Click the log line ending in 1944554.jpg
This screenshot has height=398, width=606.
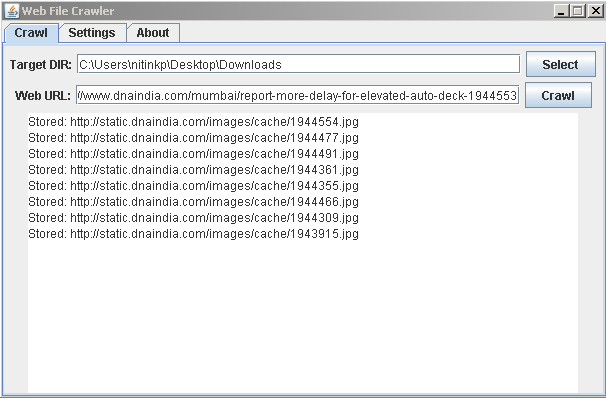tap(193, 122)
